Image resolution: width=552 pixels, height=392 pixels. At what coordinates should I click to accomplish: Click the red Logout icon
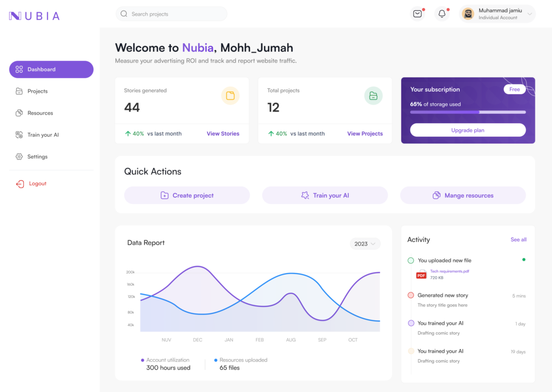20,184
